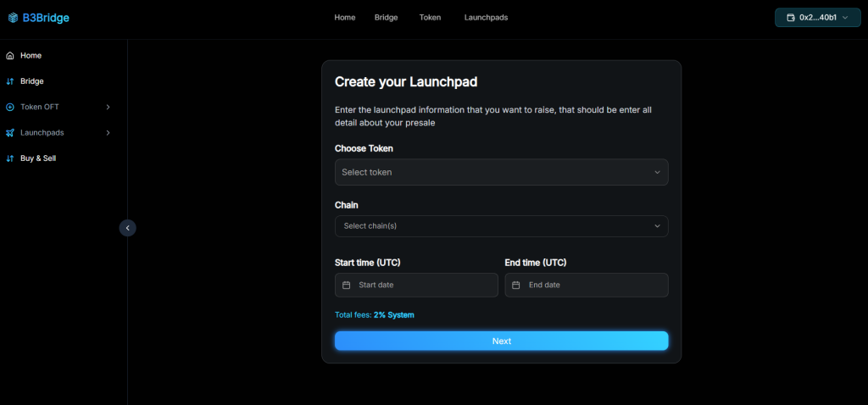Click the Bridge arrows icon in sidebar
This screenshot has width=868, height=405.
(10, 81)
